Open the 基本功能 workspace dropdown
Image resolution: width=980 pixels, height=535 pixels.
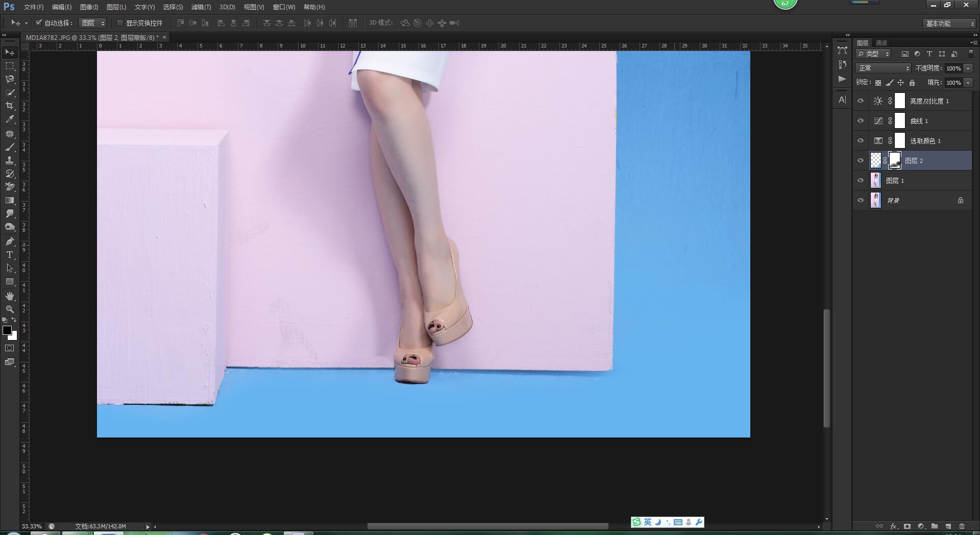949,23
